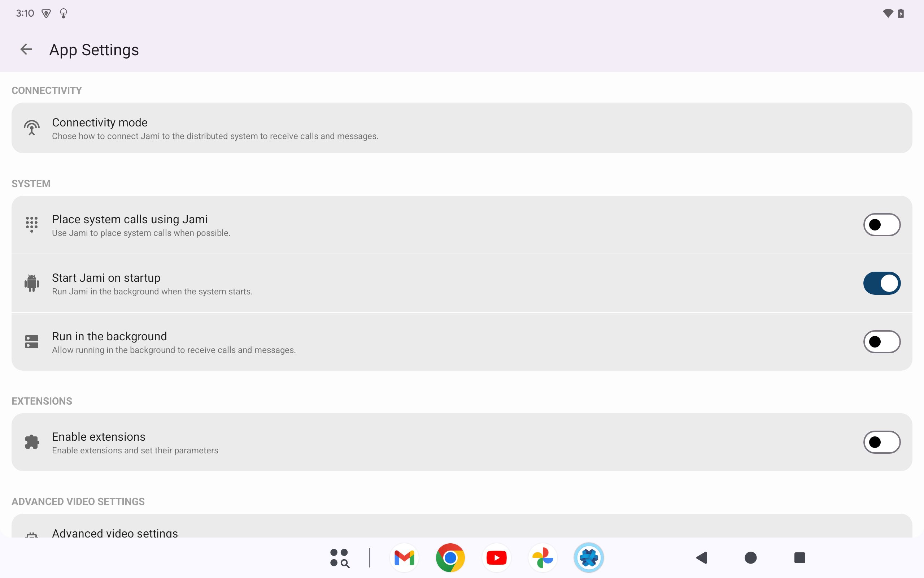The image size is (924, 578).
Task: Launch Chrome from the taskbar
Action: 450,558
